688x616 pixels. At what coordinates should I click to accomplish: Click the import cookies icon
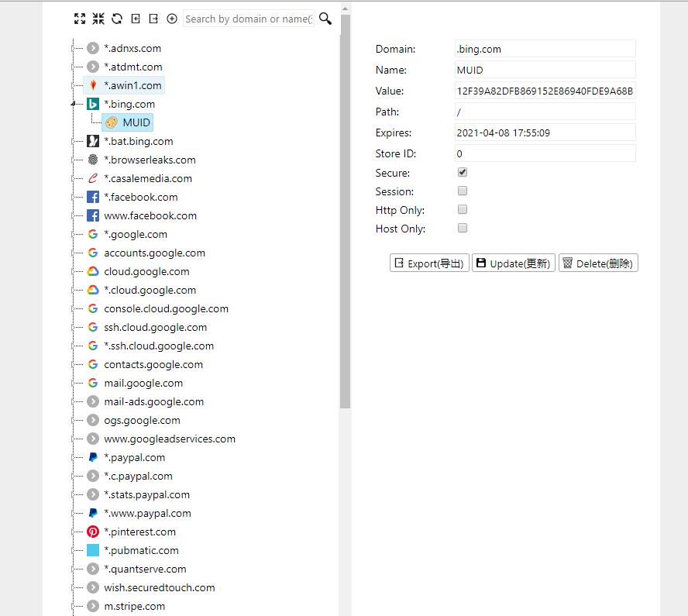[x=136, y=19]
